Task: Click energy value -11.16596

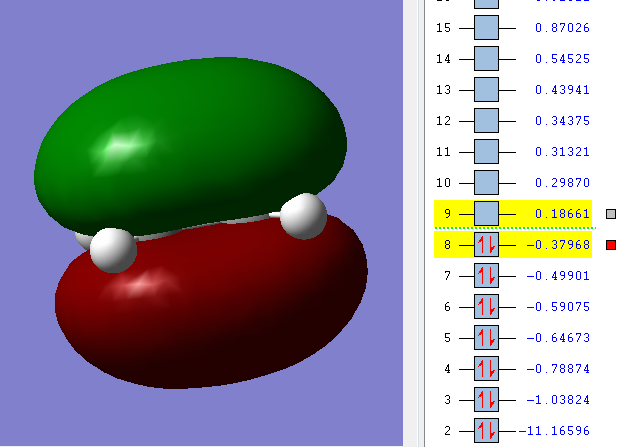Action: [x=554, y=431]
